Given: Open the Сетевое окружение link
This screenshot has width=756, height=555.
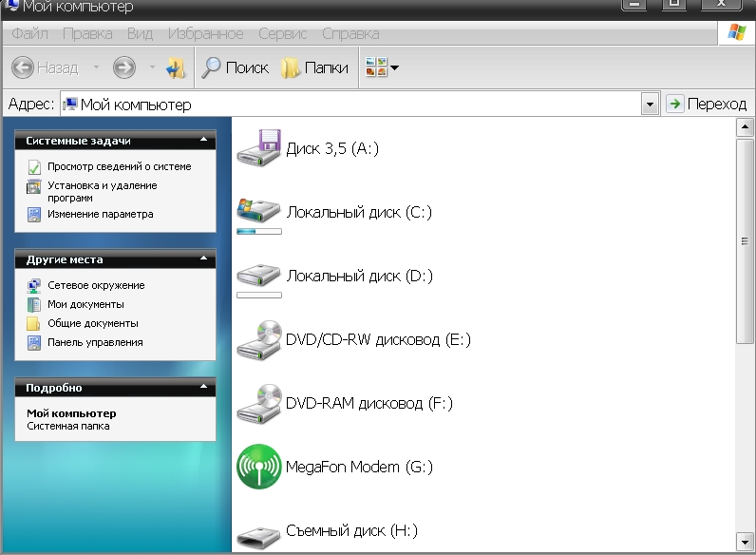Looking at the screenshot, I should point(96,285).
